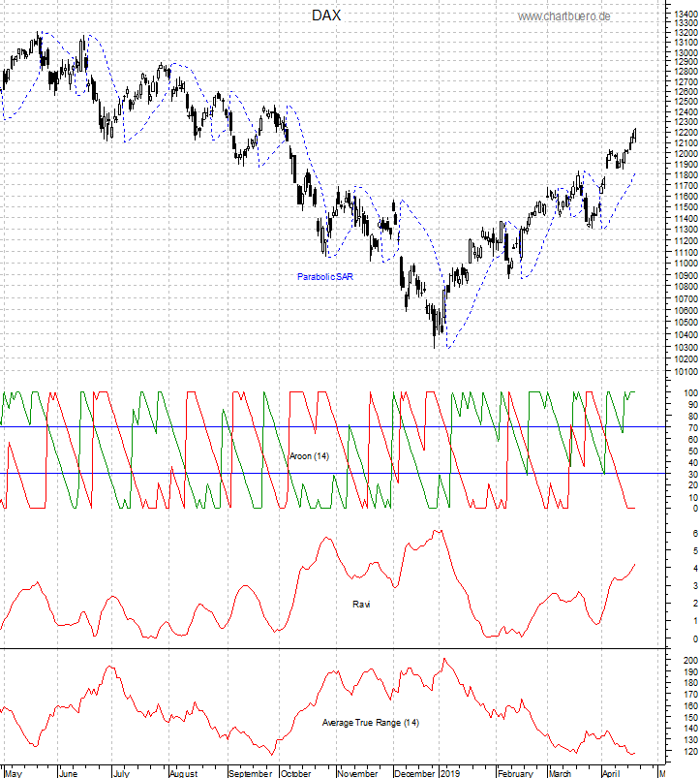The height and width of the screenshot is (778, 700).
Task: Click the May label on time axis
Action: pos(14,773)
